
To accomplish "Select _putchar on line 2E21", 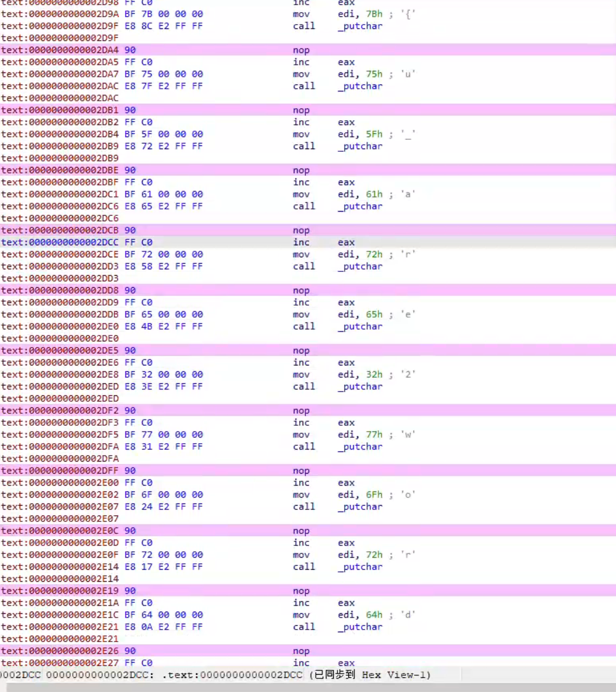I will click(x=360, y=627).
